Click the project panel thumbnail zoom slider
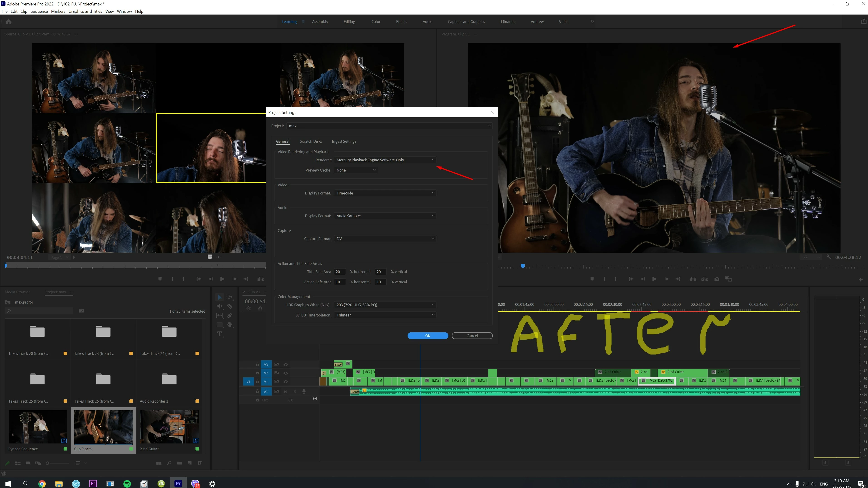Image resolution: width=868 pixels, height=488 pixels. [x=47, y=463]
